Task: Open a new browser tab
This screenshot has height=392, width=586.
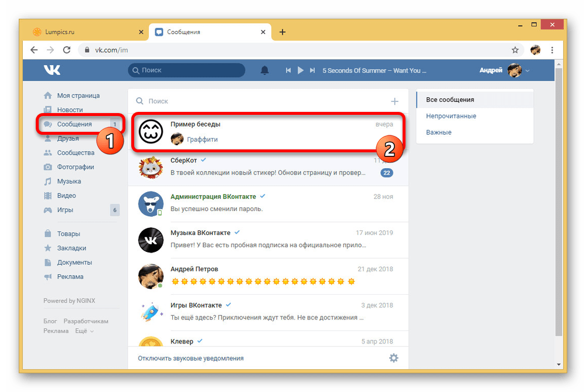Action: [x=282, y=32]
